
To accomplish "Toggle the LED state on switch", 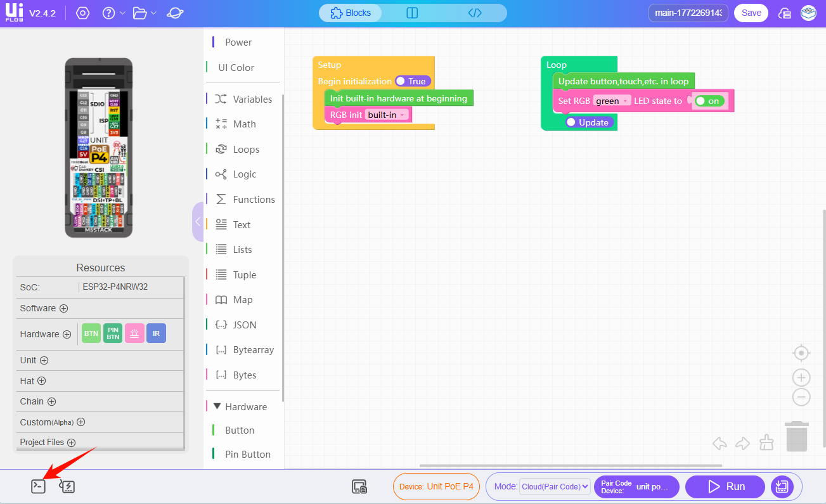I will point(708,101).
